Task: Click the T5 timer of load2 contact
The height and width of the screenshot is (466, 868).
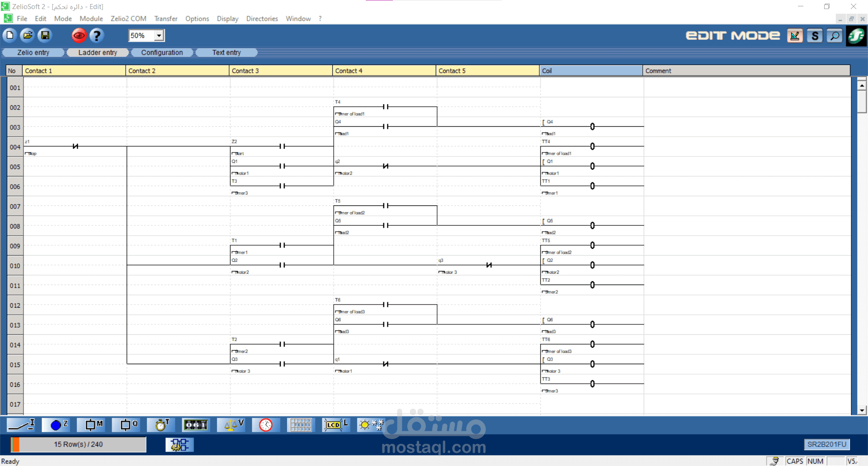Action: (385, 206)
